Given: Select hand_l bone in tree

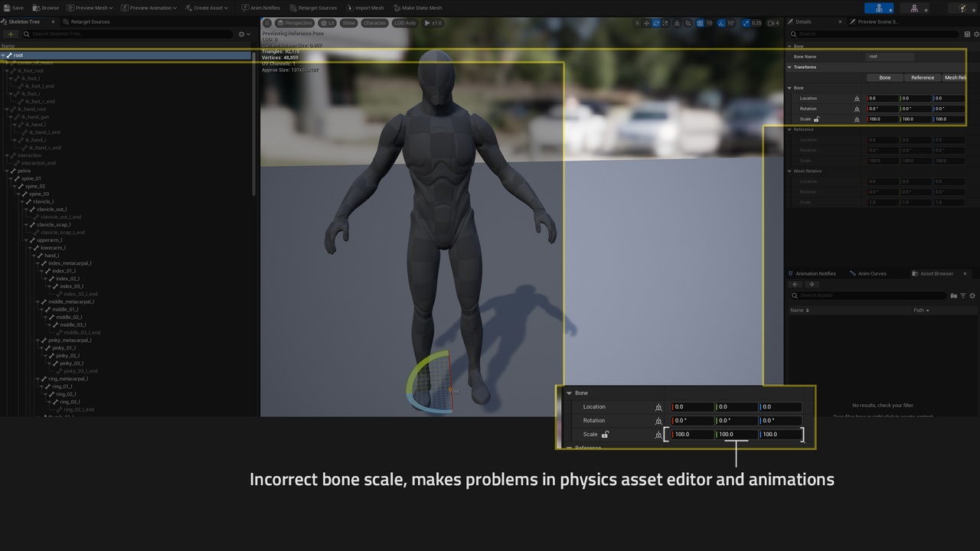Looking at the screenshot, I should pos(51,256).
